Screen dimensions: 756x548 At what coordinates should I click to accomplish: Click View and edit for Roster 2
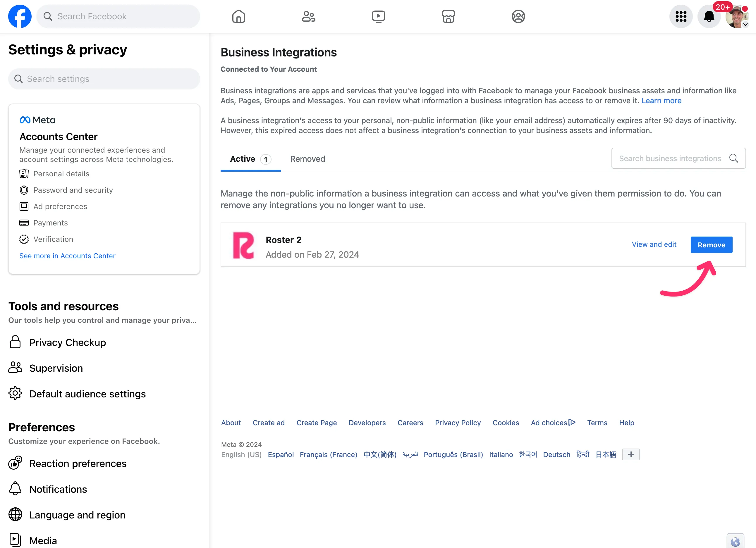click(654, 244)
